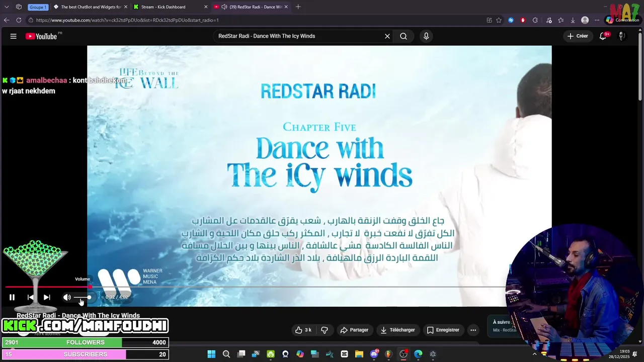Switch to OBS Studio on the taskbar
Viewport: 644px width, 362px height.
click(x=403, y=354)
